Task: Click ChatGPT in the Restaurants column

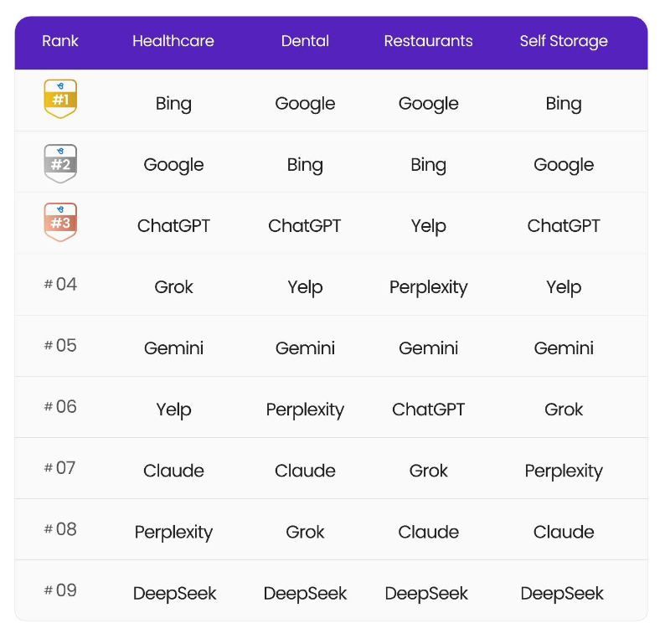Action: [428, 410]
